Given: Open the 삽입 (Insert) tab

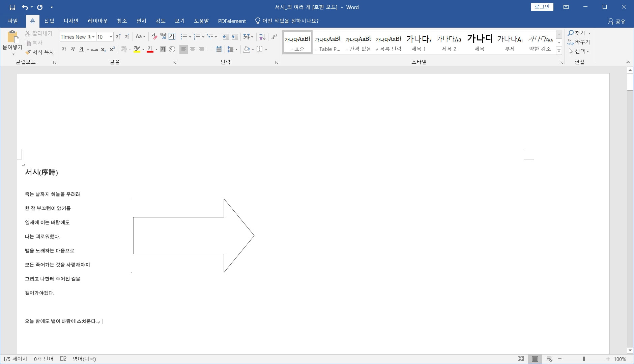Looking at the screenshot, I should tap(49, 21).
